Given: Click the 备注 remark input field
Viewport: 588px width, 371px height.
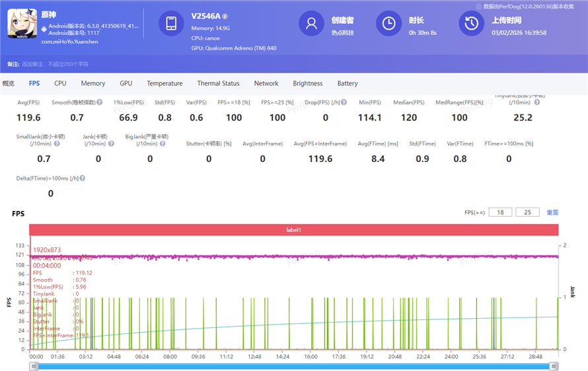Looking at the screenshot, I should [x=55, y=64].
